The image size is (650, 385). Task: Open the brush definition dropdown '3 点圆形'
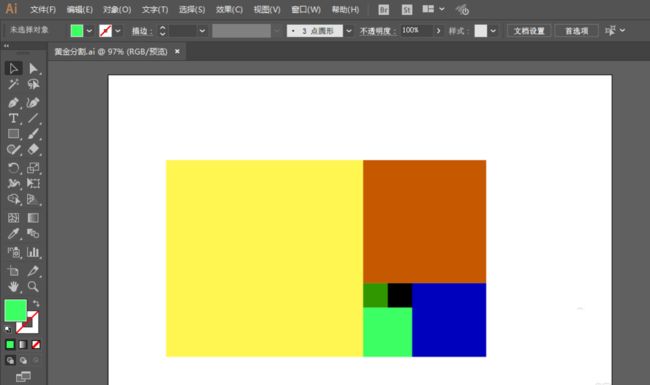pos(349,31)
